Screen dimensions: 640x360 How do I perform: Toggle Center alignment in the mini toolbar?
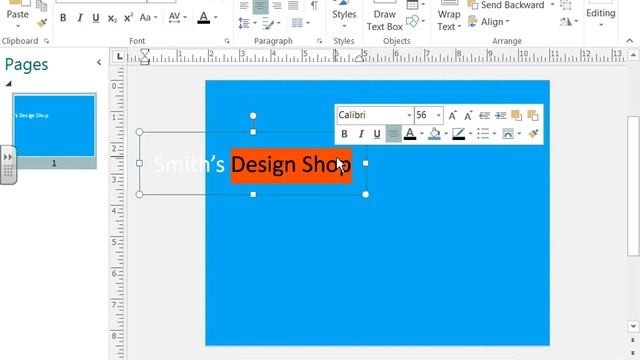point(393,134)
